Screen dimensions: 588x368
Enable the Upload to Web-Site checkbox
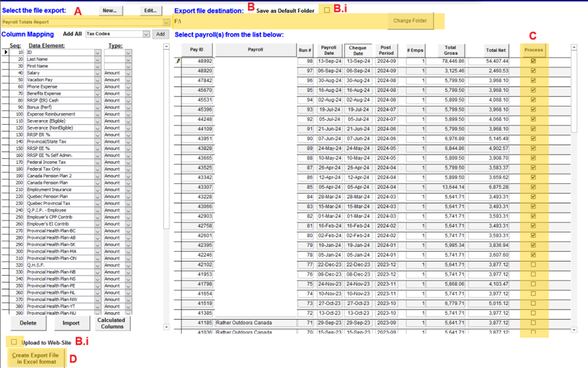coord(14,342)
